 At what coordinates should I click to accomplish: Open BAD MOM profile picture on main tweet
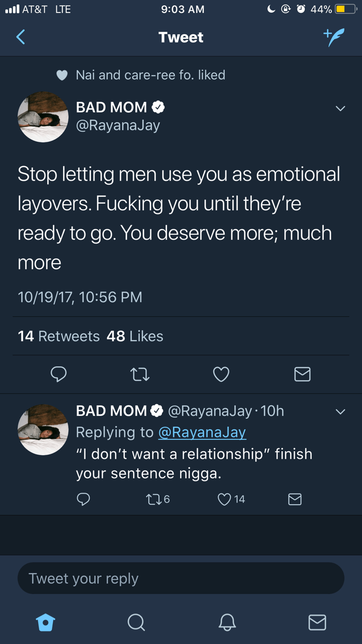pyautogui.click(x=43, y=117)
